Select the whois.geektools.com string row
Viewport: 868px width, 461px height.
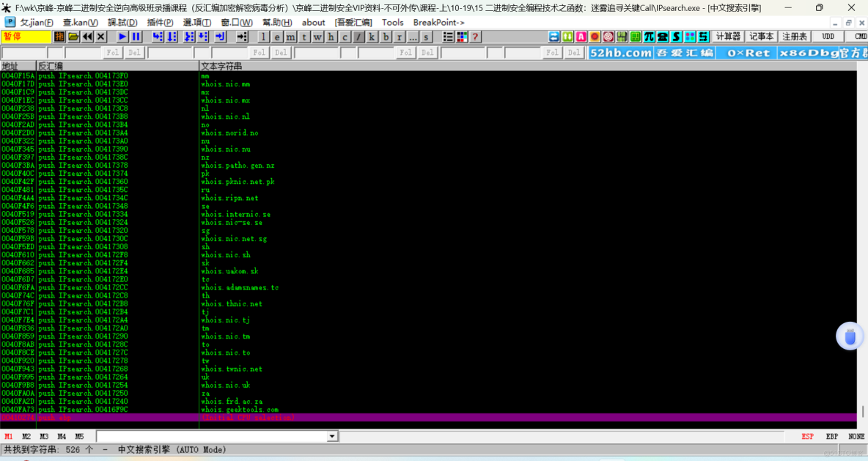pyautogui.click(x=428, y=410)
